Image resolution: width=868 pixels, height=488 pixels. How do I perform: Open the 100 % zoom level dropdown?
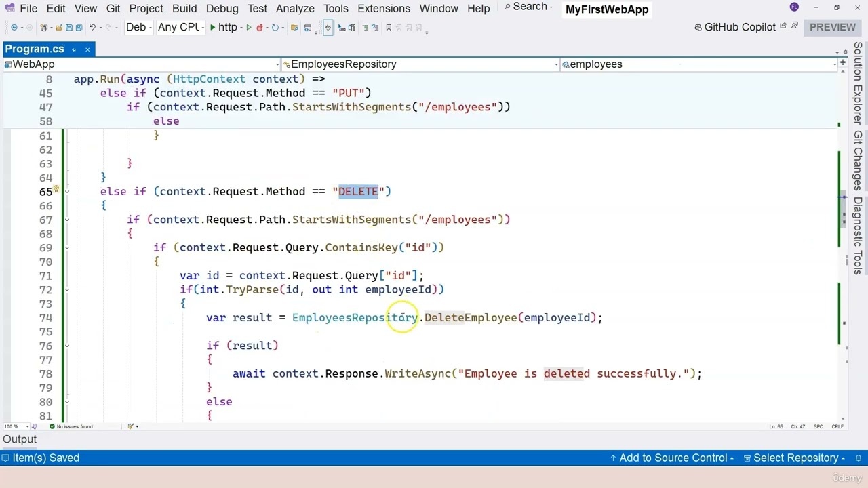click(16, 426)
